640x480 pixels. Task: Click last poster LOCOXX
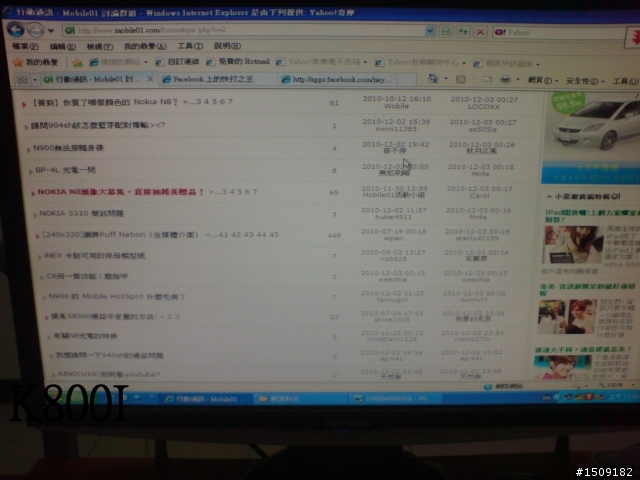click(484, 107)
